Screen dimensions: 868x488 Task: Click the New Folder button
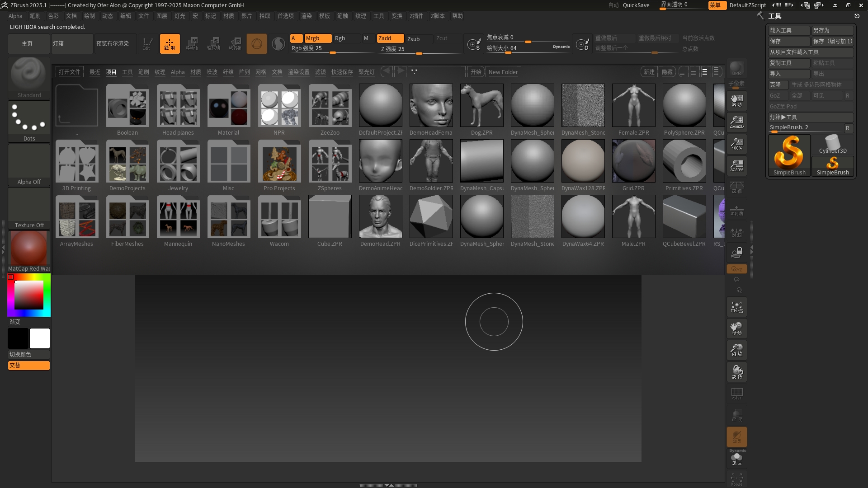point(503,71)
